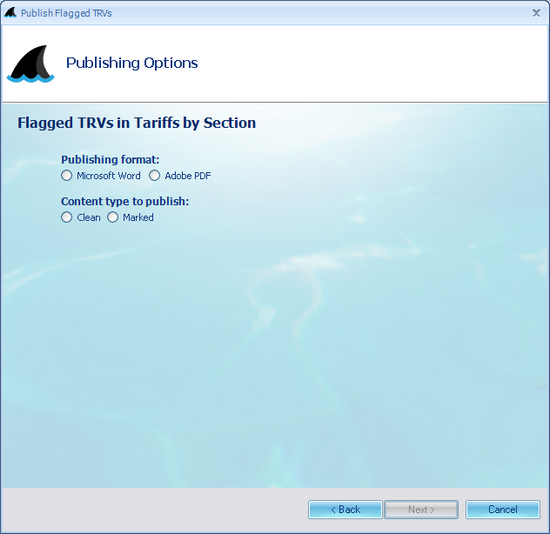The image size is (550, 534).
Task: Click the Microsoft Word option text
Action: click(108, 175)
